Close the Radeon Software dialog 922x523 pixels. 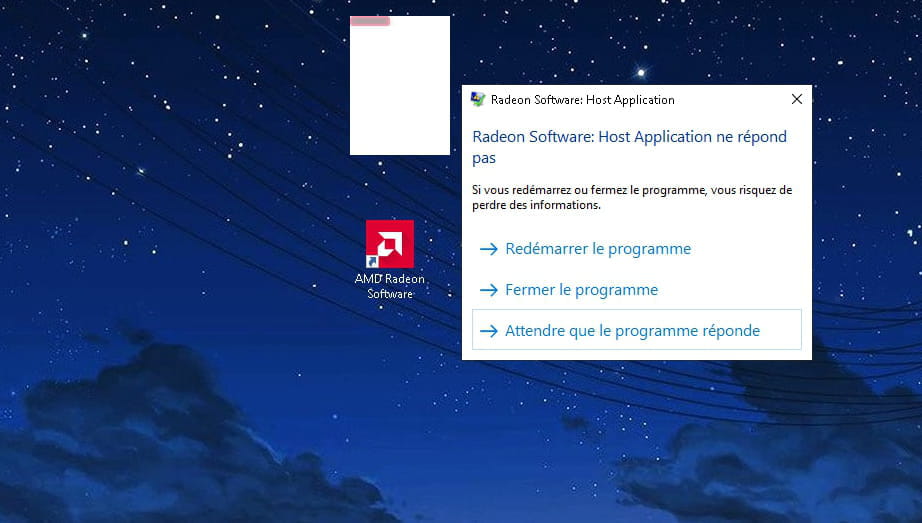797,99
